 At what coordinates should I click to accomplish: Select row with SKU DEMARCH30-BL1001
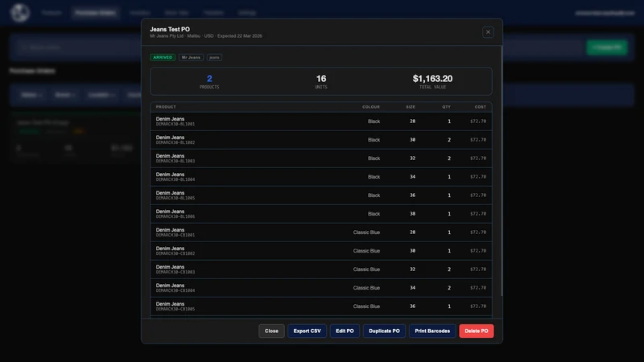point(321,121)
